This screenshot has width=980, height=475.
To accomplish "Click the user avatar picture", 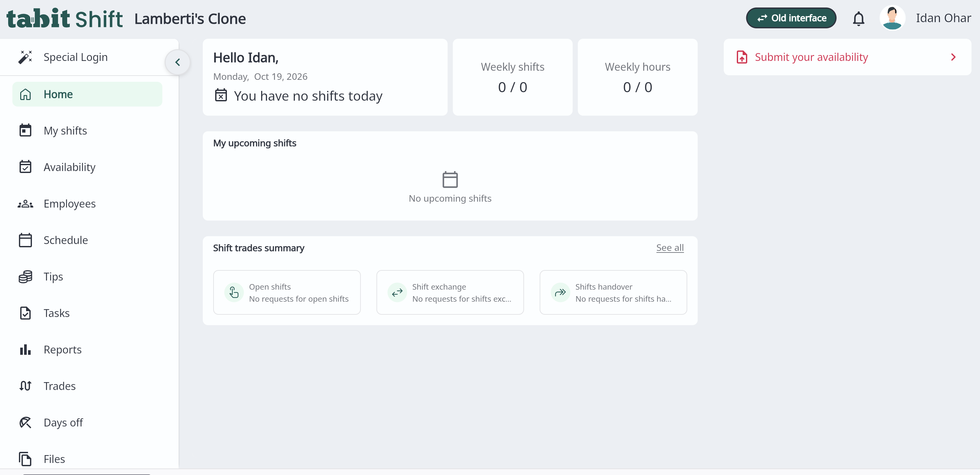I will point(892,18).
